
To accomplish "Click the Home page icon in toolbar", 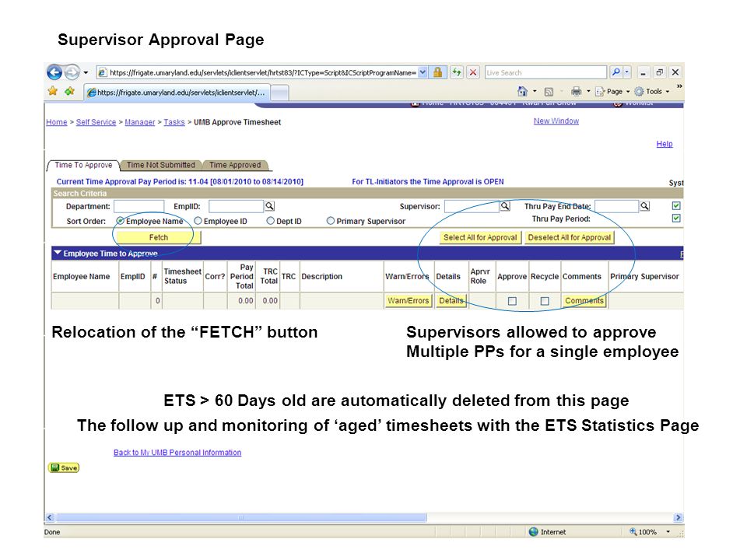I will [x=523, y=91].
